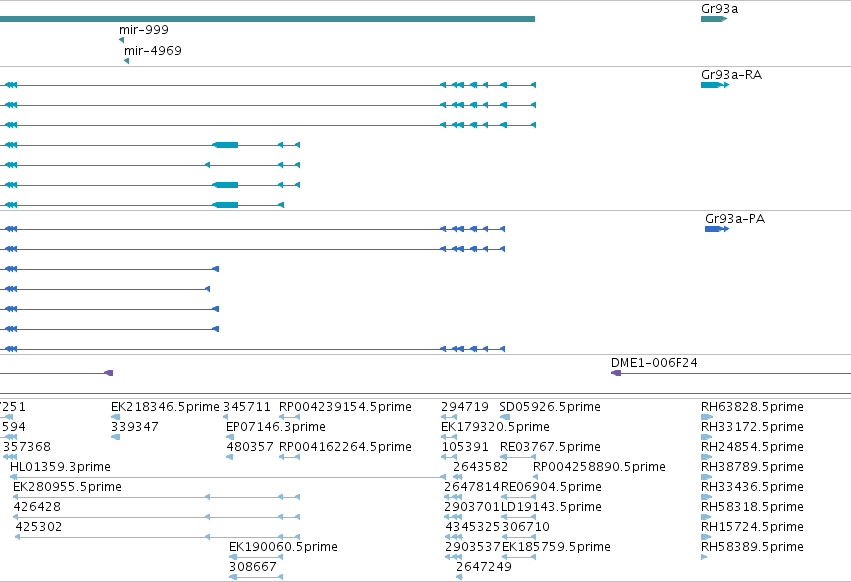Select the RH63828.5prime label
Viewport: 851px width, 582px height.
[752, 407]
